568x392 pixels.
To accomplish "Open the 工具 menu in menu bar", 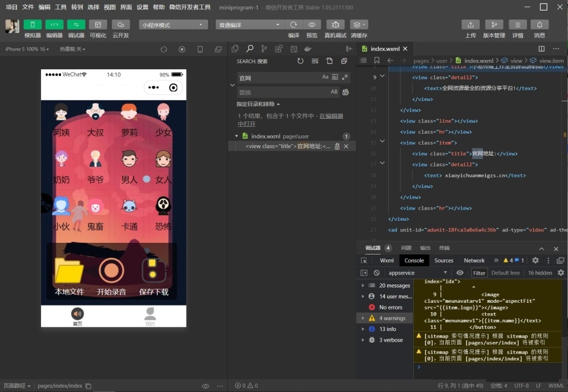I will (x=60, y=7).
